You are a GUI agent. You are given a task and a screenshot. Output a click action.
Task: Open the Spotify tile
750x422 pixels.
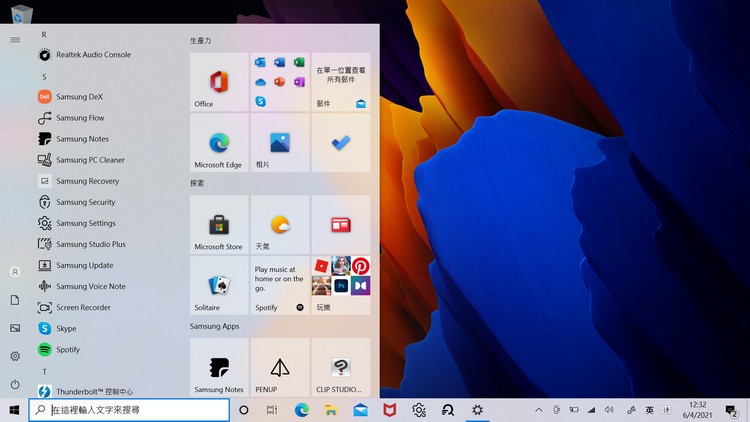280,285
